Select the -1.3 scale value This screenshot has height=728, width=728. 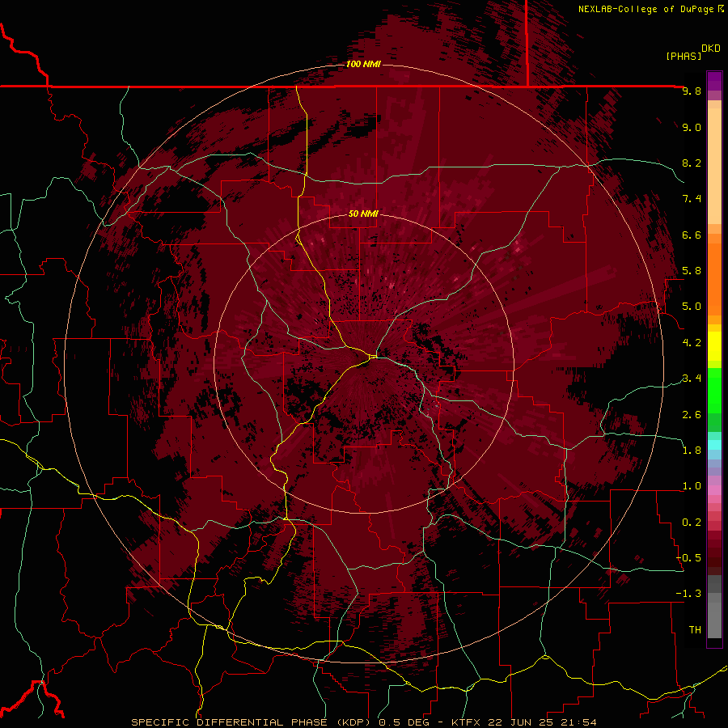pos(689,594)
